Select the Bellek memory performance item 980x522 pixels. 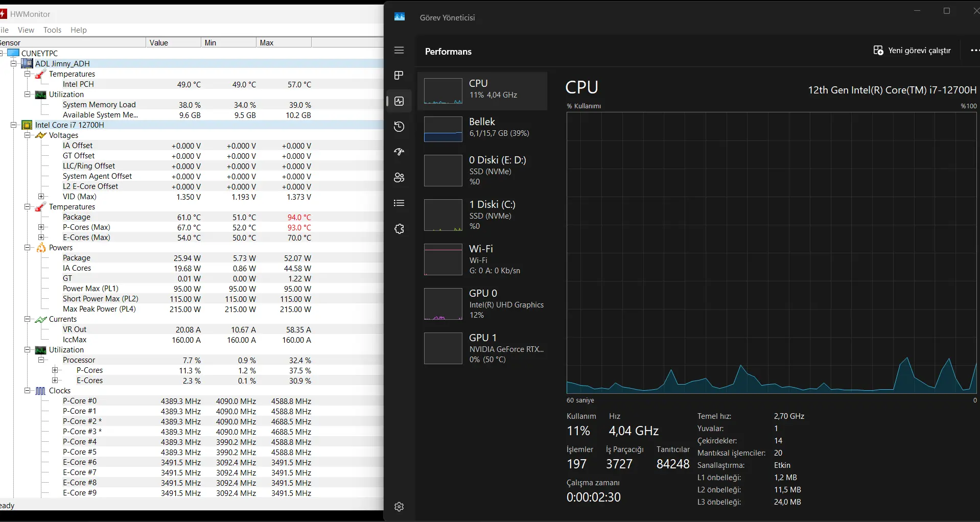point(482,129)
